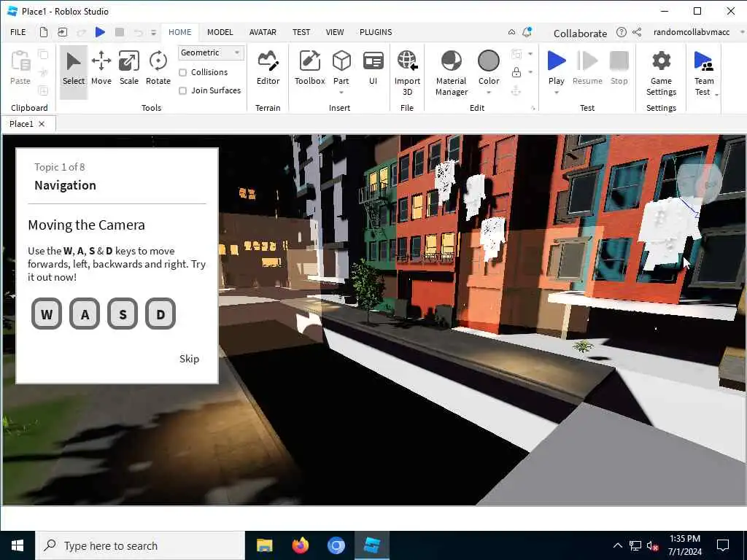Click the new file icon in quick access bar
747x560 pixels.
(43, 32)
